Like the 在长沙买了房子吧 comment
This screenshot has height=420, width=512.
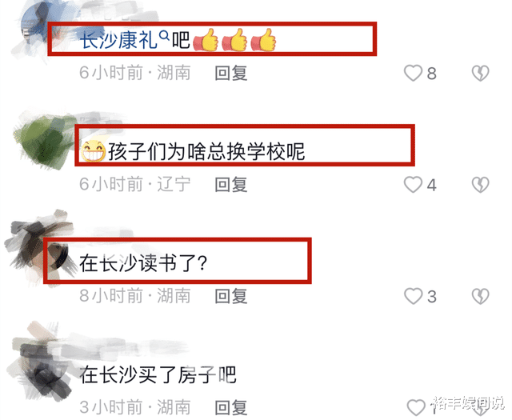(x=416, y=407)
